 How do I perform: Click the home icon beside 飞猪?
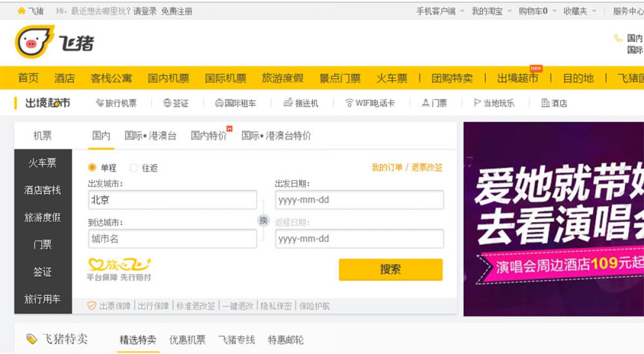click(21, 11)
